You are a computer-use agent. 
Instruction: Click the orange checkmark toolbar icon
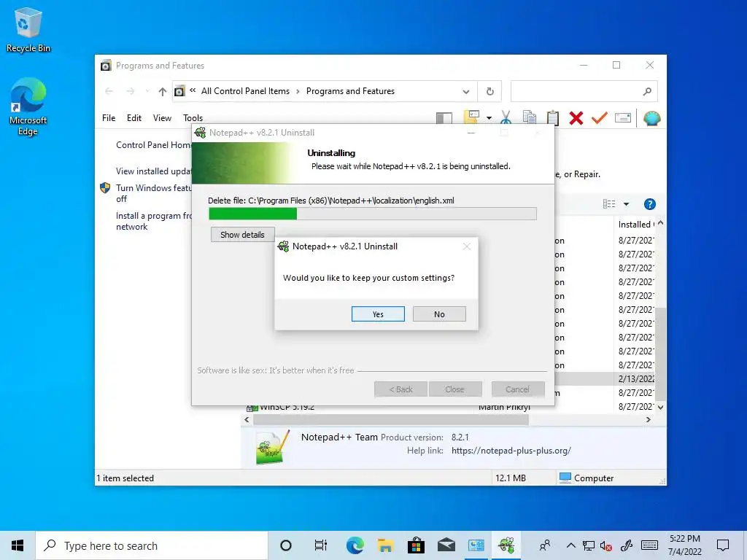point(600,117)
